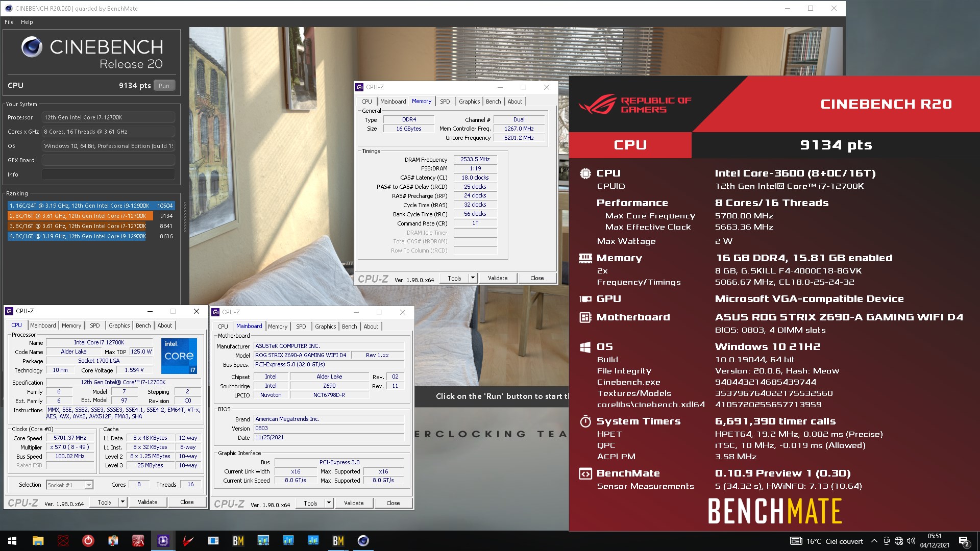The image size is (980, 551).
Task: Click the Motherboard icon in BenchMate panel
Action: coord(585,317)
